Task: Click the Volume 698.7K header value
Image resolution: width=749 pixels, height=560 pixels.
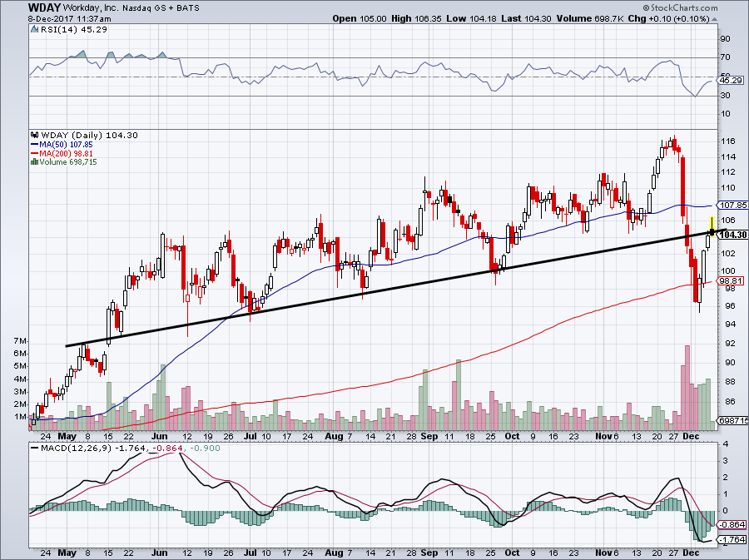Action: [589, 18]
